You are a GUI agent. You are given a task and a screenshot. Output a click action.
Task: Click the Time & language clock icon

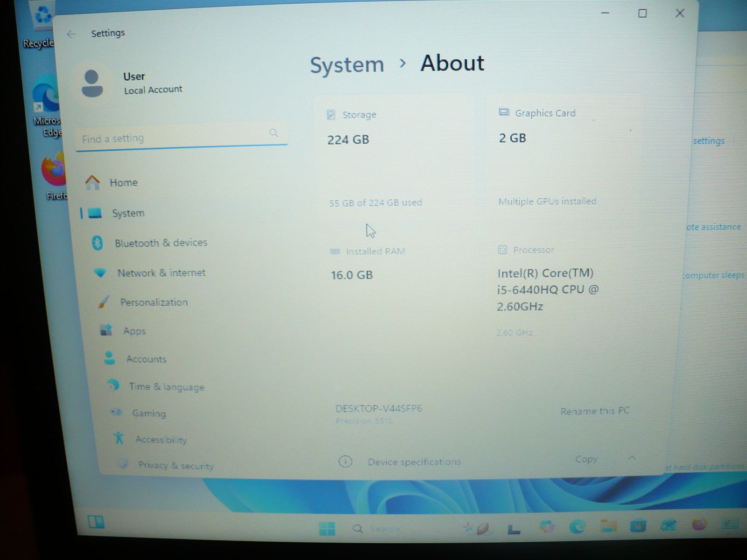click(x=113, y=385)
